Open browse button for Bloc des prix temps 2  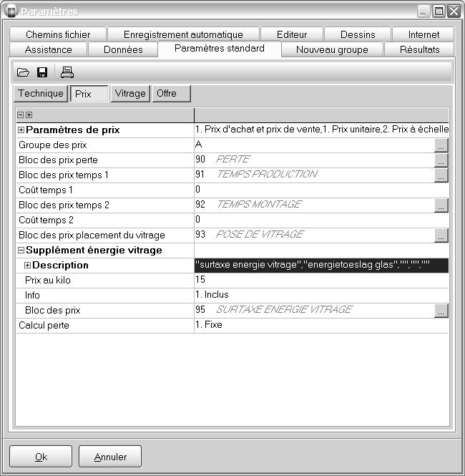[x=441, y=205]
